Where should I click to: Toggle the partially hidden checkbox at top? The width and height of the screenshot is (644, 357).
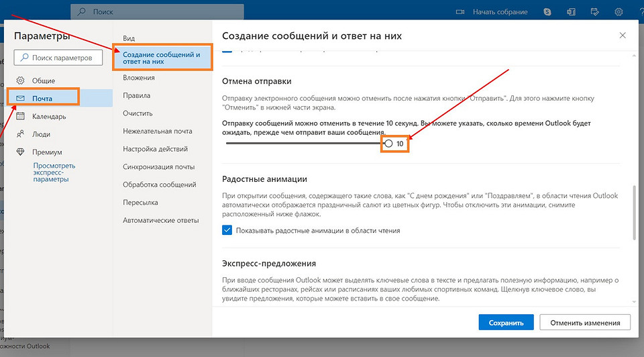pos(227,51)
